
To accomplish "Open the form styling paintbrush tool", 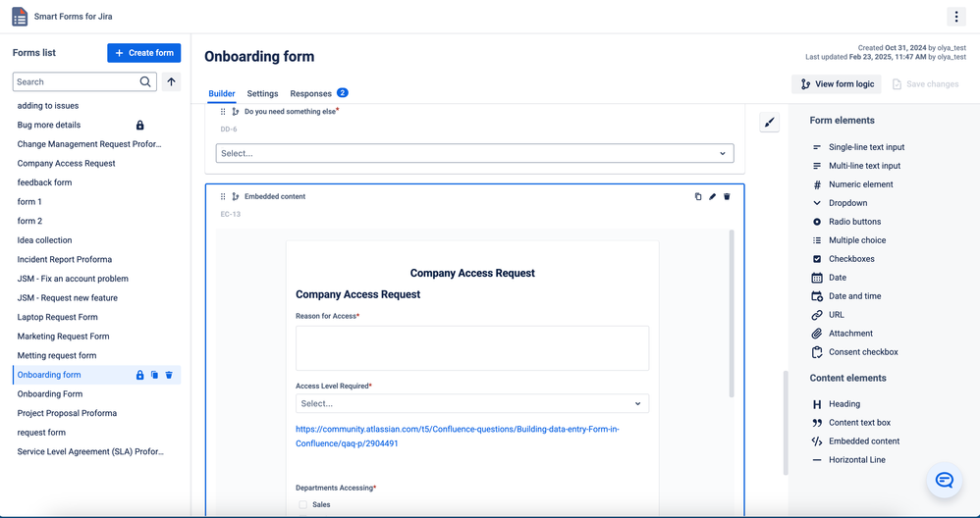I will point(770,123).
